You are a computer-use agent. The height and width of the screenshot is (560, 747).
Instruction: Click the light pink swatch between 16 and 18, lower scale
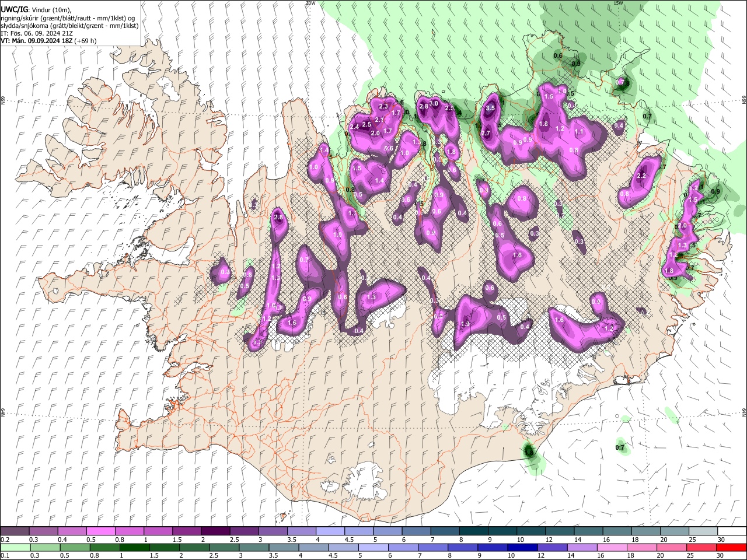pos(612,547)
